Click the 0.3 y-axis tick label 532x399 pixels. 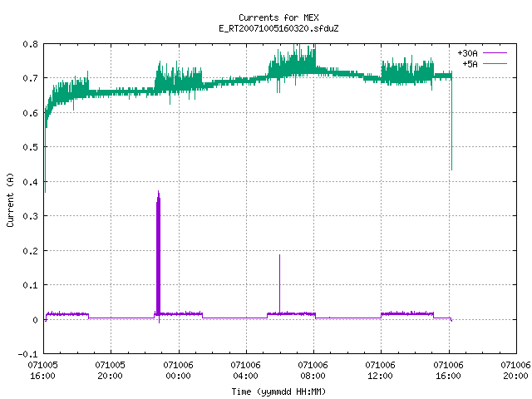click(30, 216)
